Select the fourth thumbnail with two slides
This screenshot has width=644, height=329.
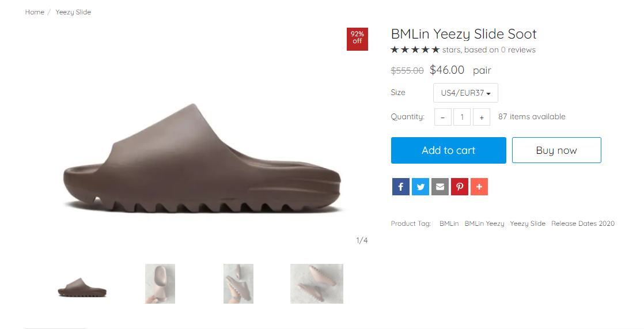pos(317,284)
